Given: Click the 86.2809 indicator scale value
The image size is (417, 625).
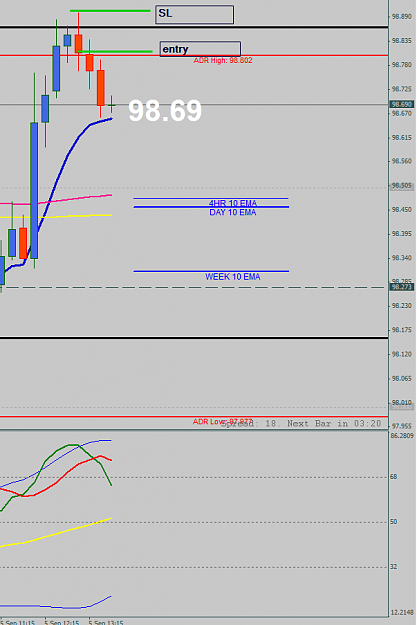Looking at the screenshot, I should tap(402, 436).
